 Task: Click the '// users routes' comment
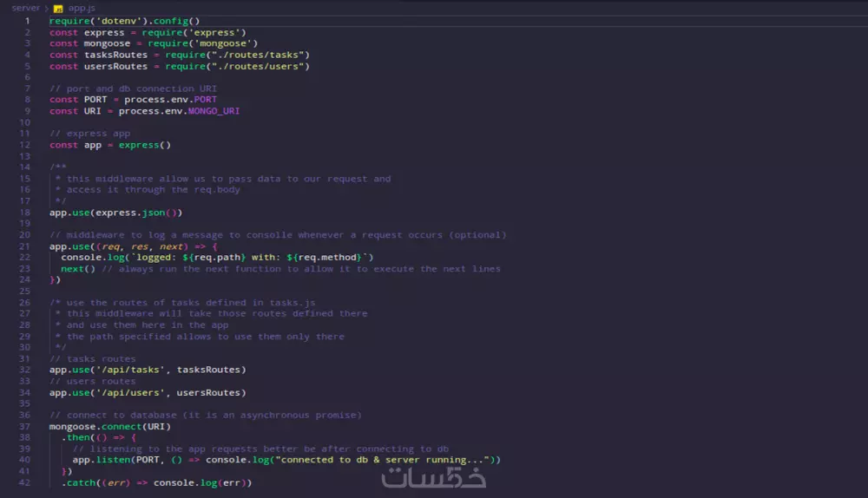[x=93, y=381]
